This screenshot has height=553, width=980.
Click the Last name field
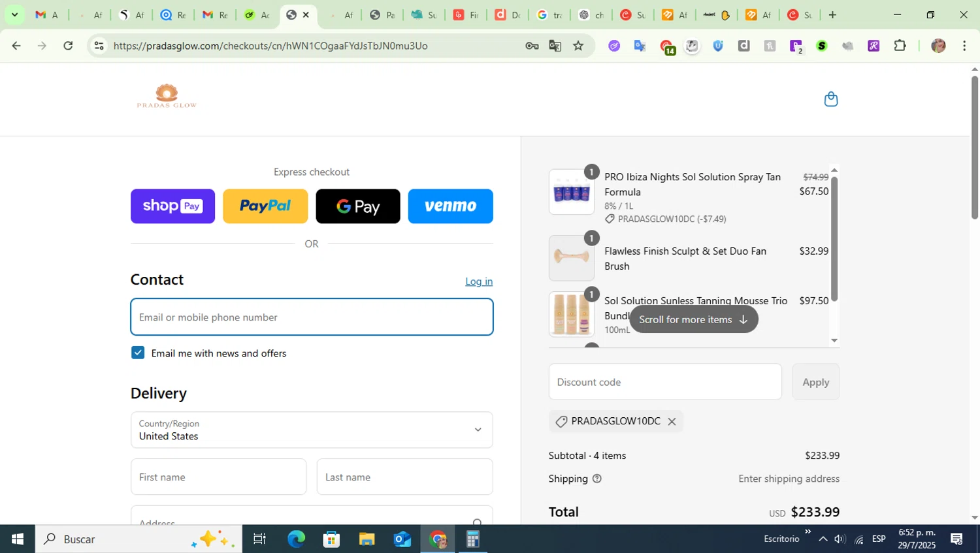405,477
